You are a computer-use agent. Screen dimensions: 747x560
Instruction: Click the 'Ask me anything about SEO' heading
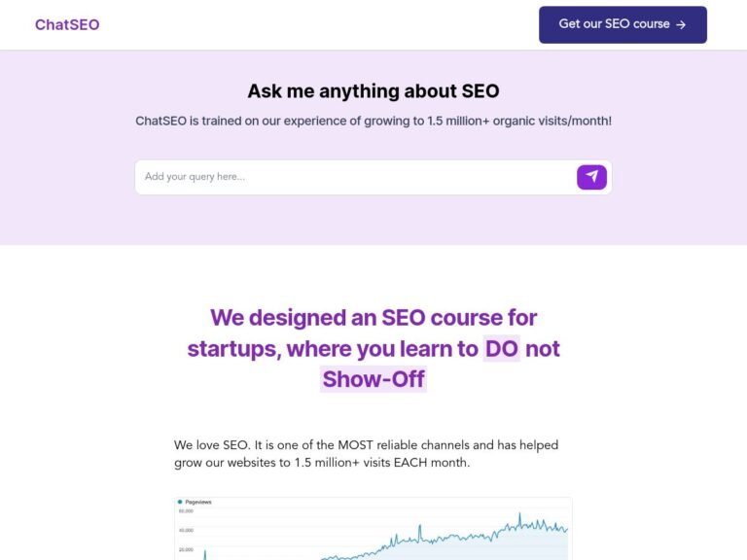tap(373, 91)
